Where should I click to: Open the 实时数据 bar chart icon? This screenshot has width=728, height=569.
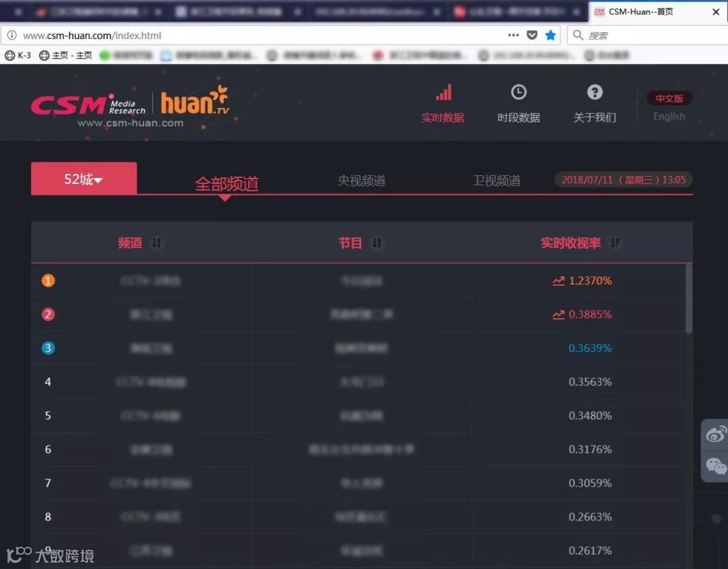[444, 92]
